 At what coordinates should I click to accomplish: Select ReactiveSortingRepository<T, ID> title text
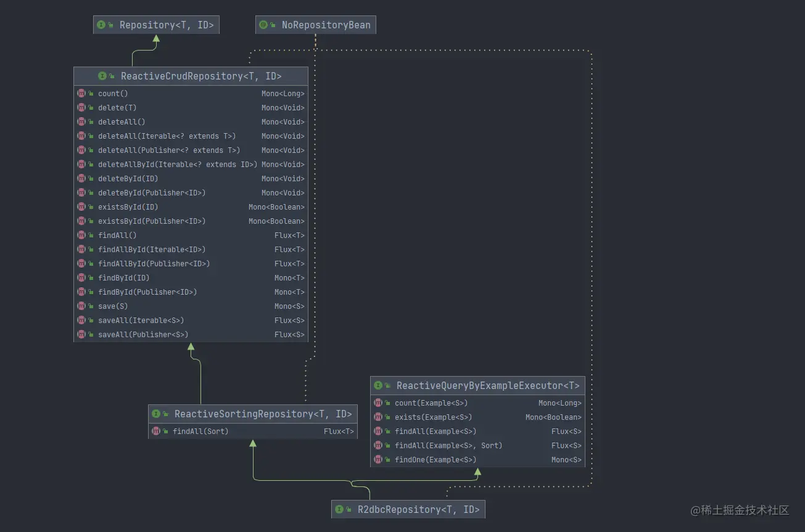coord(263,414)
